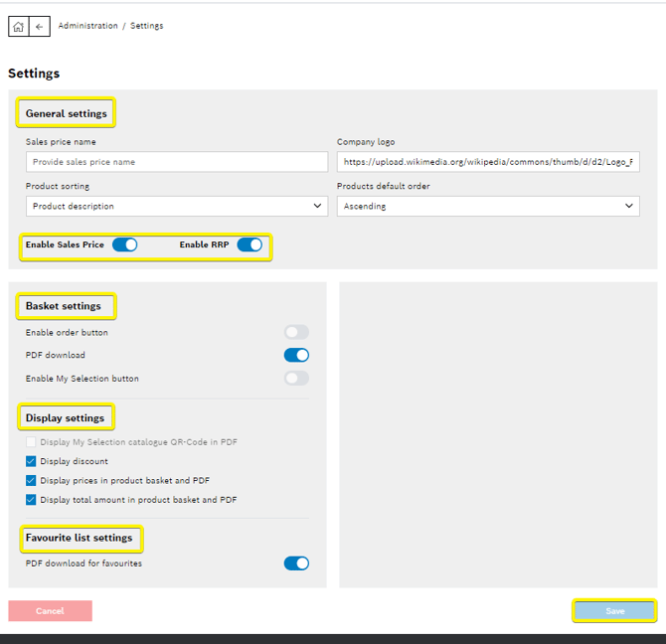Click the back arrow icon

pyautogui.click(x=40, y=27)
